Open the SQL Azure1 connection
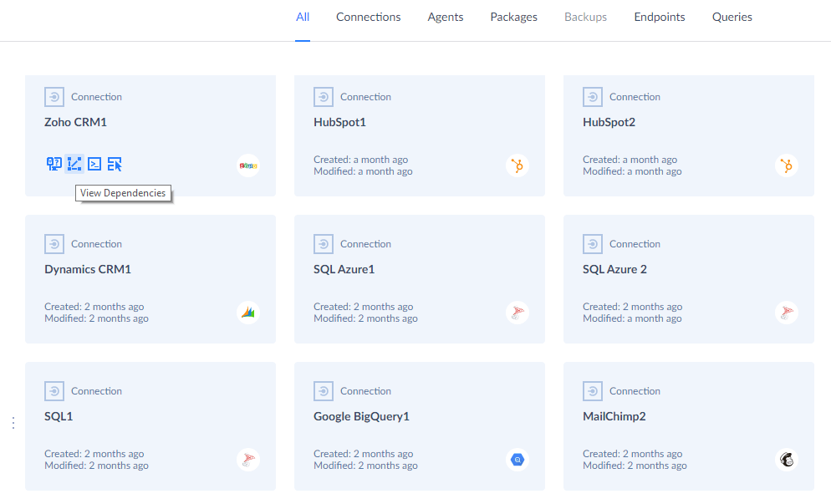831x504 pixels. (344, 269)
